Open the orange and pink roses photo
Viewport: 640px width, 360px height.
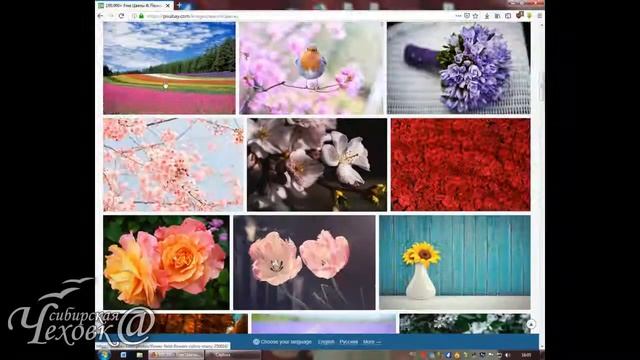[x=166, y=262]
